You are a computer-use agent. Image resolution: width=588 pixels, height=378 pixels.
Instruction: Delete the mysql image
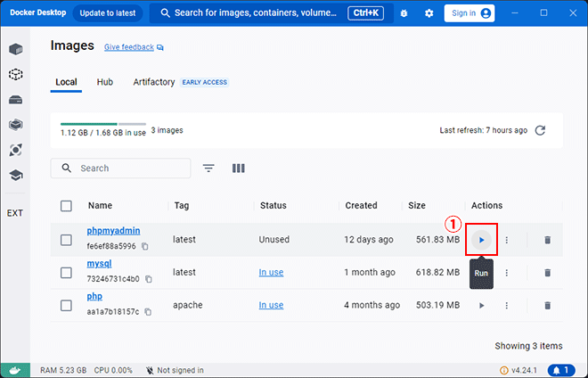coord(548,273)
